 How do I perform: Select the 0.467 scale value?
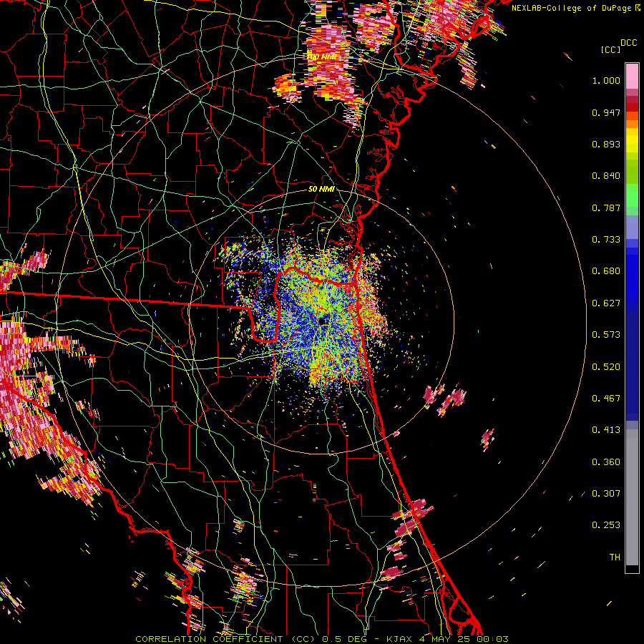coord(606,399)
